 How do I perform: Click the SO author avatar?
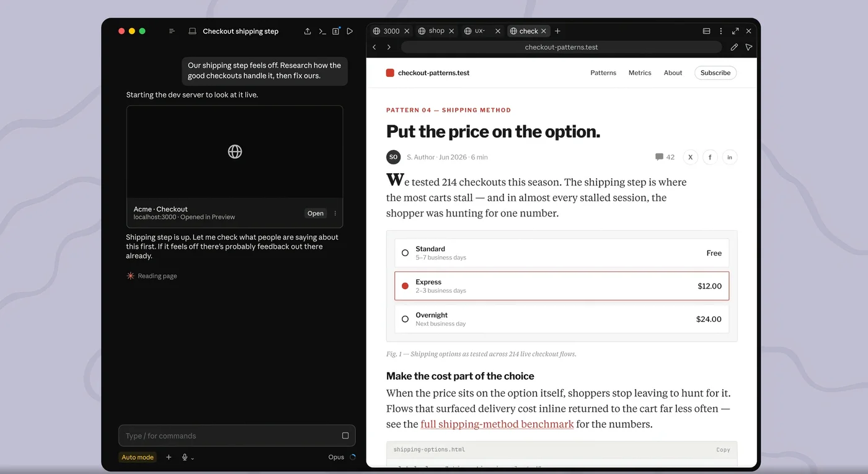(x=393, y=157)
